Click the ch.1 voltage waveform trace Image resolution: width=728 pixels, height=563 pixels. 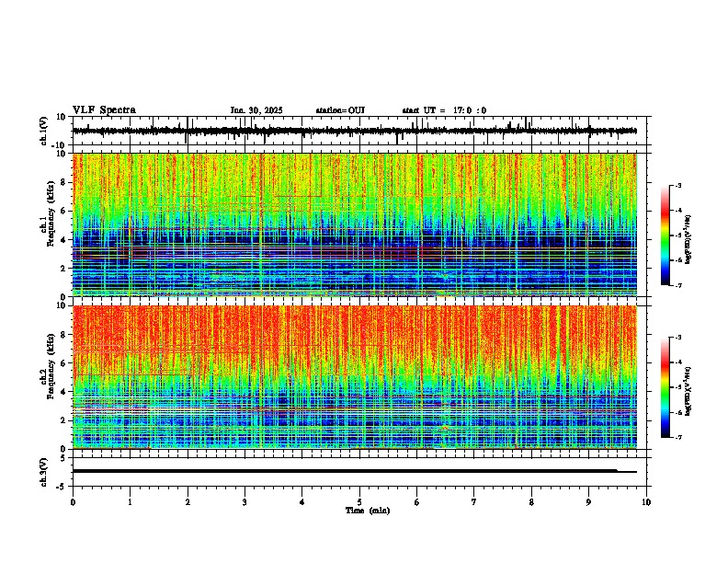pos(354,131)
